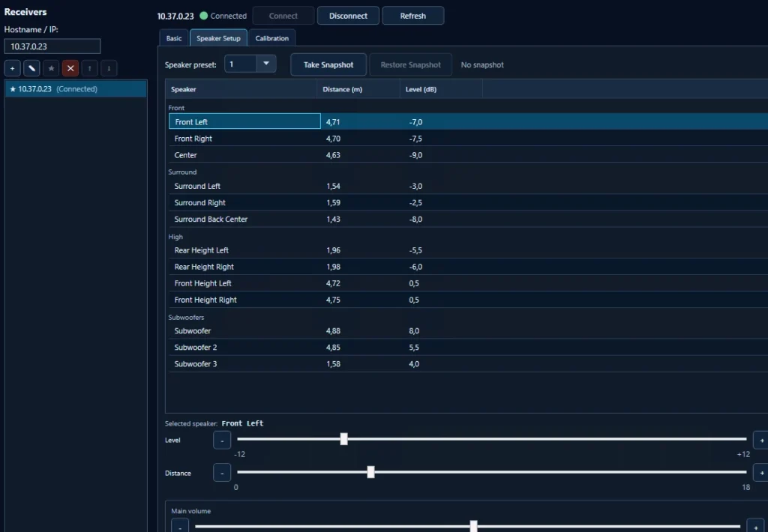Viewport: 768px width, 532px height.
Task: Select the Rear Height Left row
Action: 468,250
